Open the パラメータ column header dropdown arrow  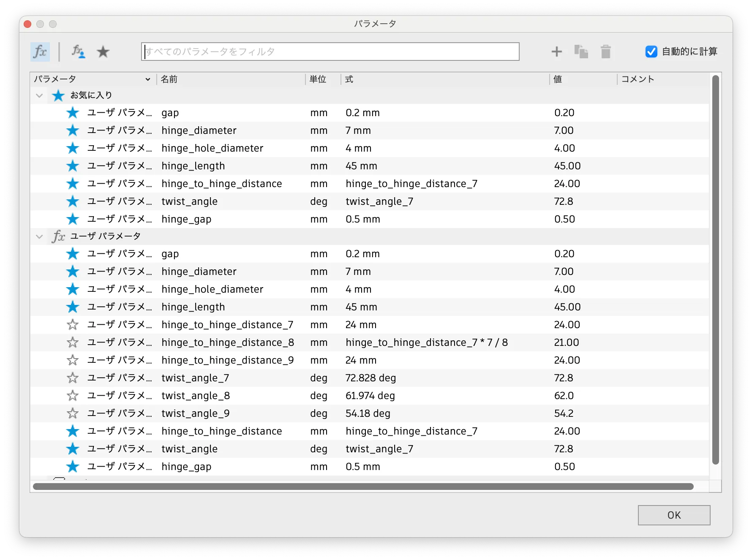pyautogui.click(x=148, y=79)
